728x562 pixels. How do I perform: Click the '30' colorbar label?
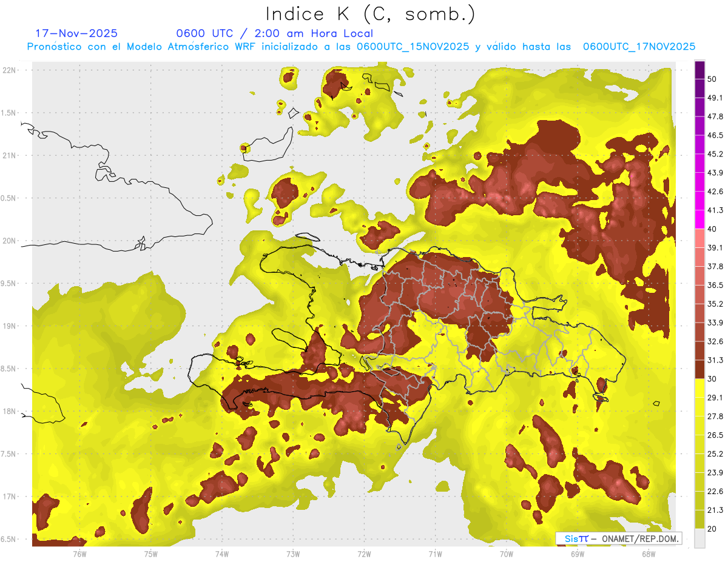712,380
